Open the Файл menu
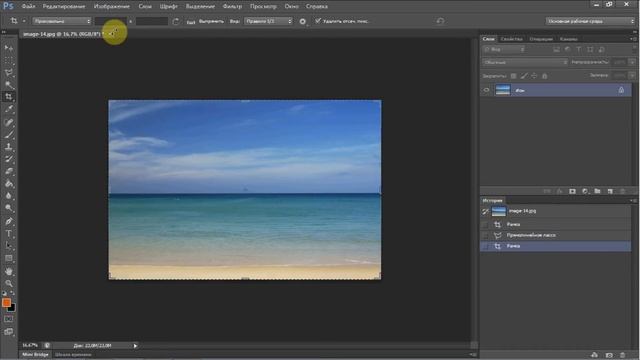 [28, 7]
